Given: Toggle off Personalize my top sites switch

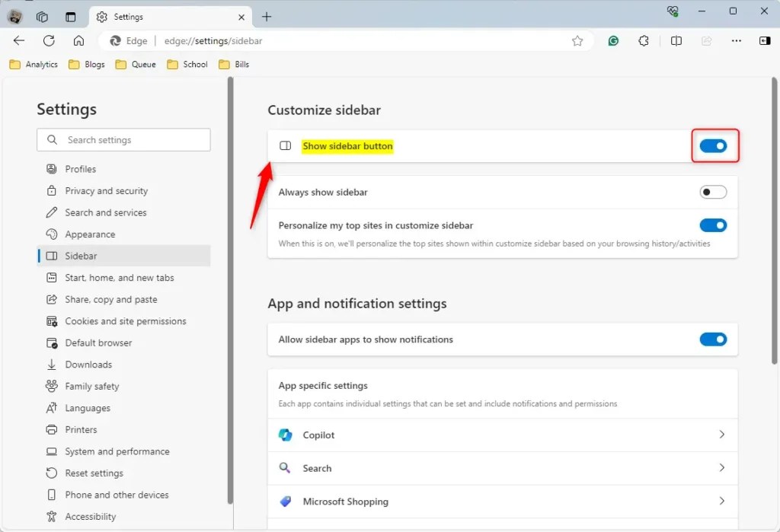Looking at the screenshot, I should [713, 225].
